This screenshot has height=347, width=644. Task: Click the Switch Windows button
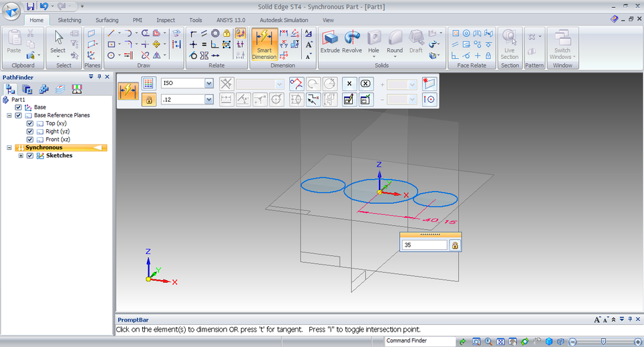pyautogui.click(x=562, y=45)
